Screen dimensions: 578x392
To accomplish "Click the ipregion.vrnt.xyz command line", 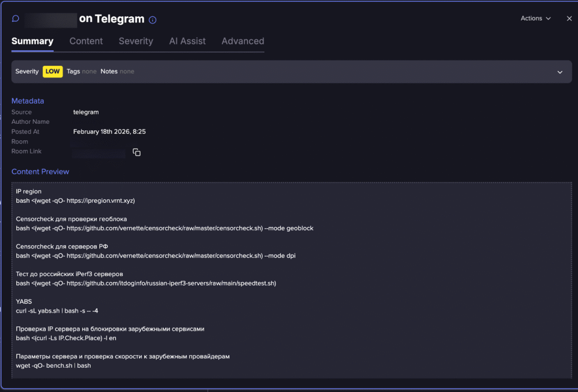I will 75,200.
